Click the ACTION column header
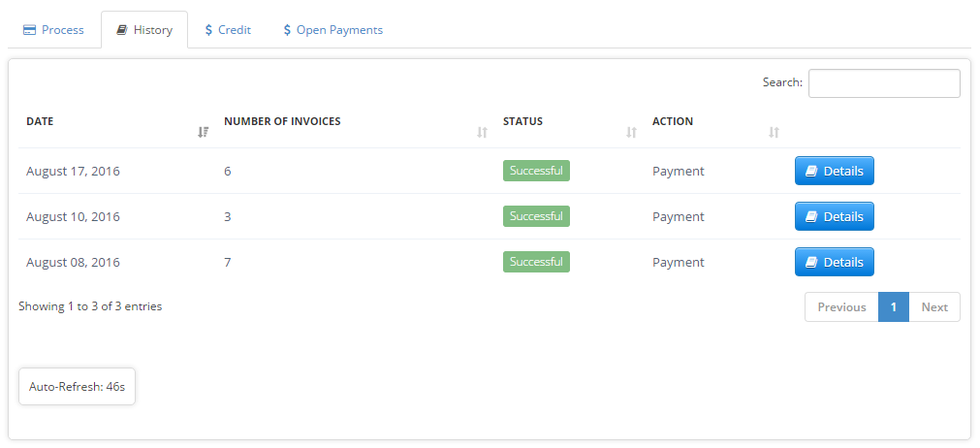 [673, 121]
